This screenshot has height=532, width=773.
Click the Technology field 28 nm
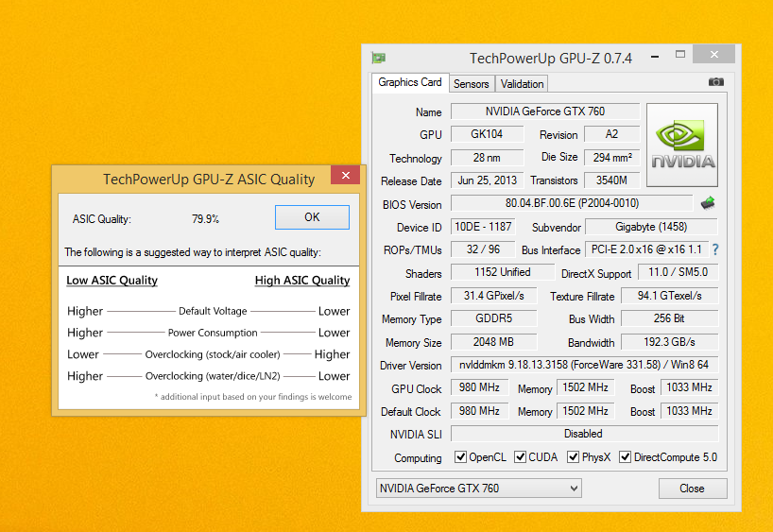(x=487, y=158)
